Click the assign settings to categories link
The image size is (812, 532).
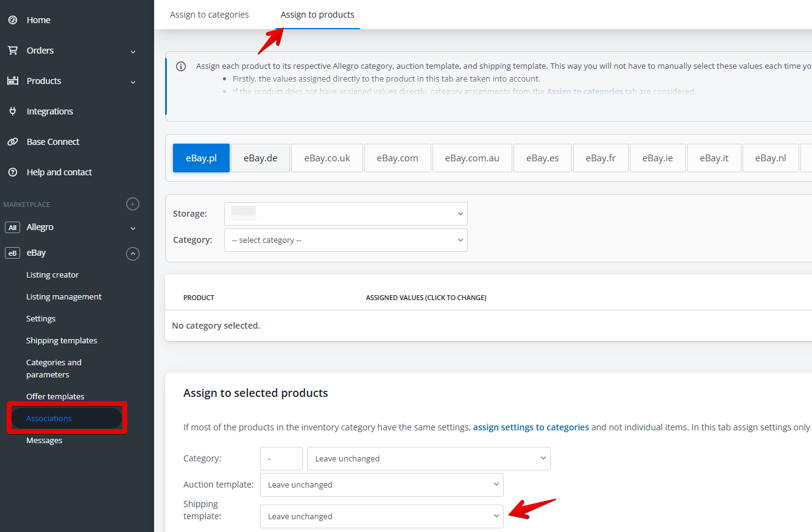coord(531,427)
